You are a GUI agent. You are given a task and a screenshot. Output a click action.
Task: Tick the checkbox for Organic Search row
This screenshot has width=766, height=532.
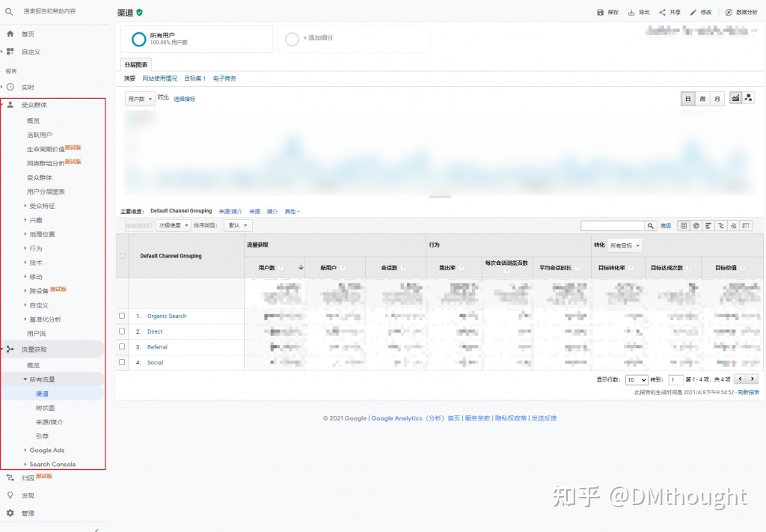pos(122,316)
